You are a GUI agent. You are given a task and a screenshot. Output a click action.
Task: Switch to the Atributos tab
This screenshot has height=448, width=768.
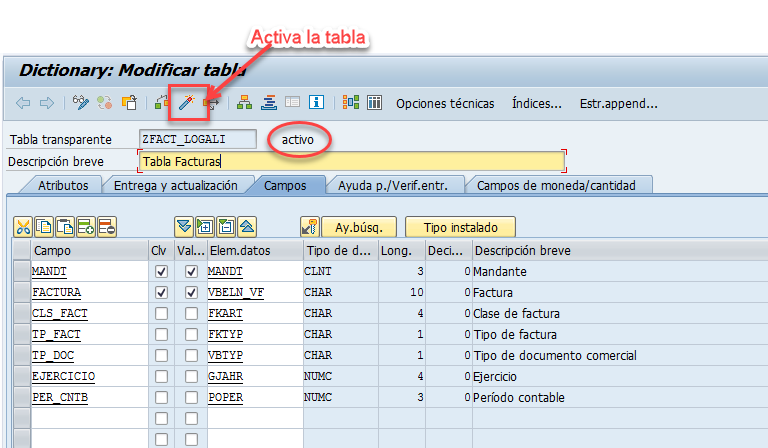coord(63,186)
